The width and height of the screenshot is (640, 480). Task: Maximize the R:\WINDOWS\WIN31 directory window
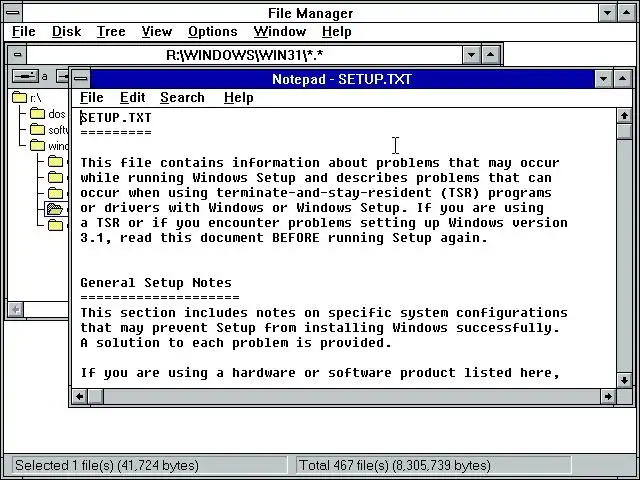pyautogui.click(x=491, y=54)
